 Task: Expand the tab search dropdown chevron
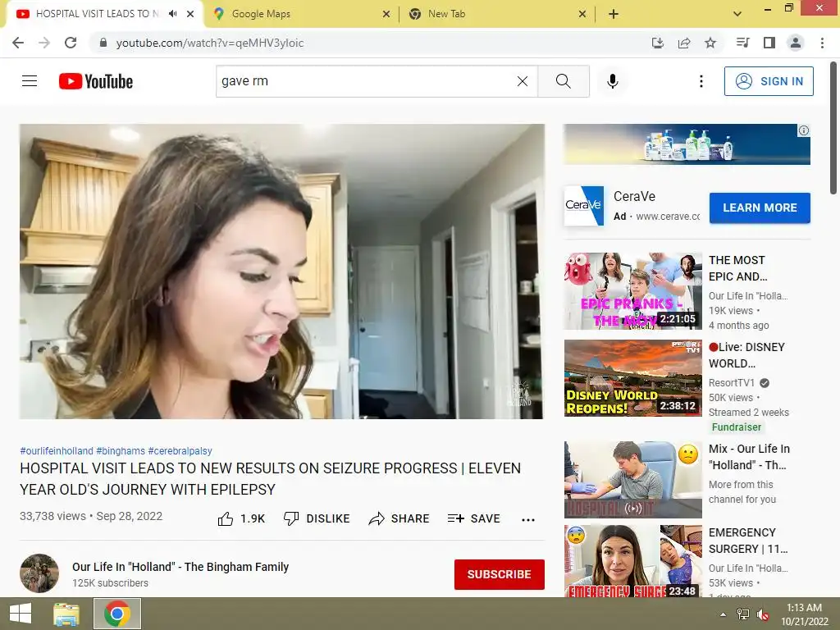tap(737, 14)
